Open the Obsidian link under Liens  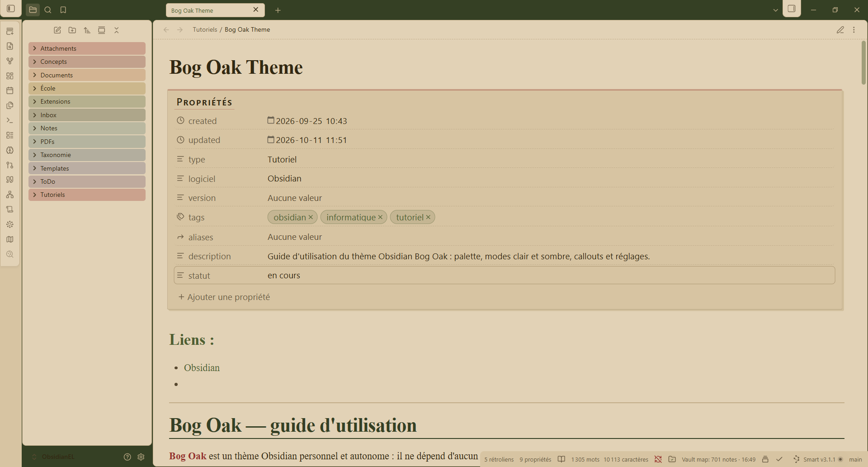tap(202, 368)
